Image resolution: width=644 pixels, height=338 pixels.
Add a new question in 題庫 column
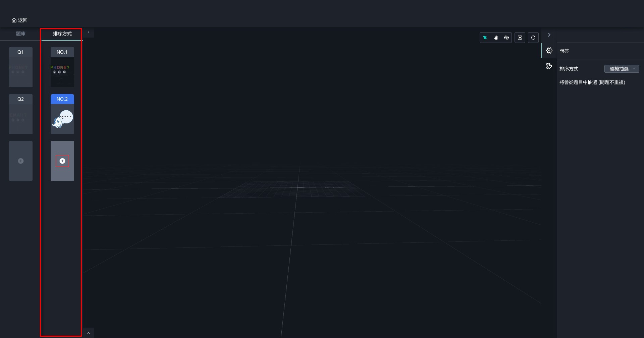point(21,161)
